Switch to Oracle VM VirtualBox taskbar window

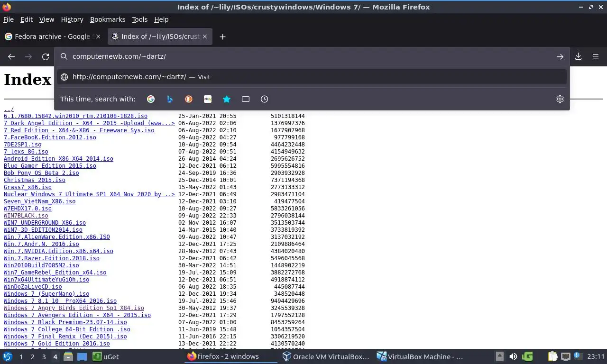point(326,356)
